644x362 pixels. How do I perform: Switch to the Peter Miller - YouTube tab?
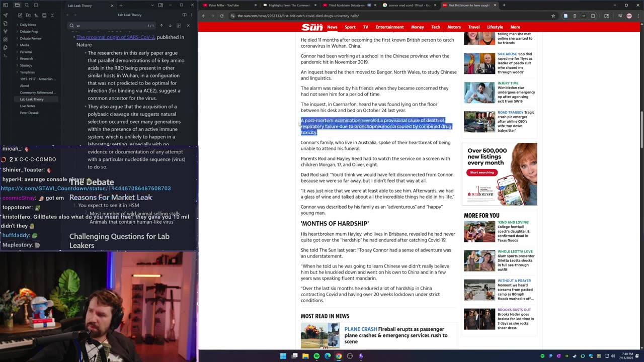click(229, 5)
